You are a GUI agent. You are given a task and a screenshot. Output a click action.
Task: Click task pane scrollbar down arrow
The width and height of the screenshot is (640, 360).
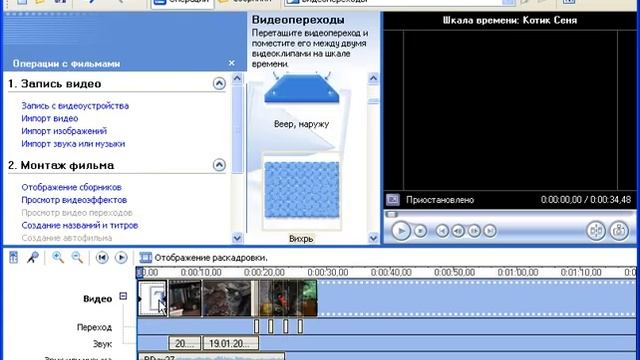[x=237, y=238]
